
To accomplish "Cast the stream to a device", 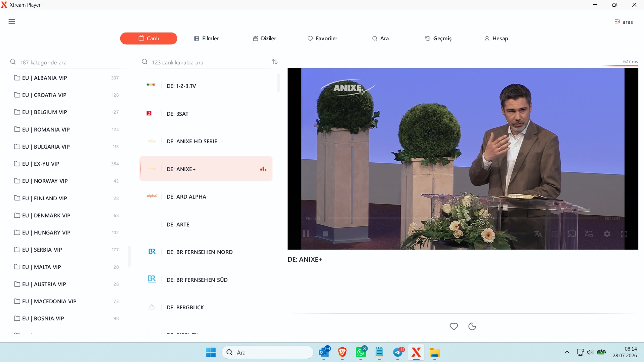I will coord(572,234).
